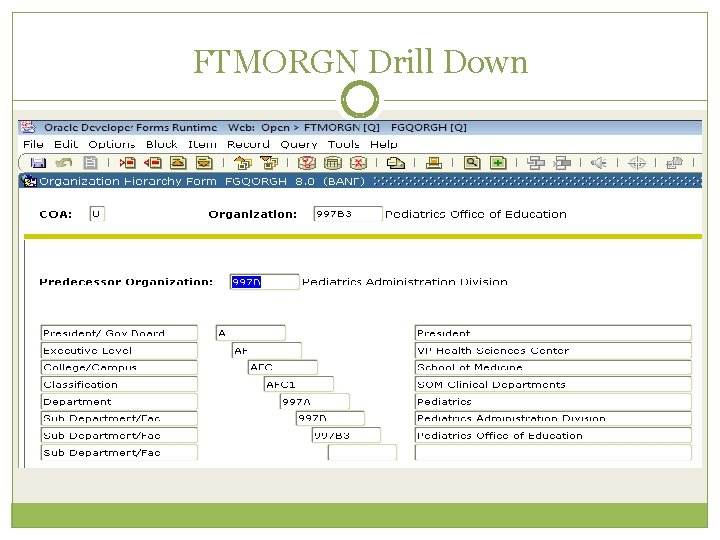Click the Save floppy disk icon
This screenshot has height=540, width=720.
click(38, 163)
